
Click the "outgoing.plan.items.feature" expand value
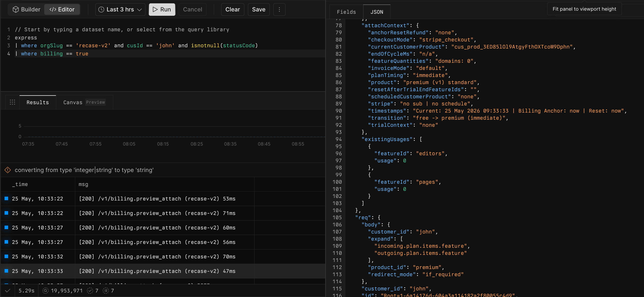tap(421, 253)
